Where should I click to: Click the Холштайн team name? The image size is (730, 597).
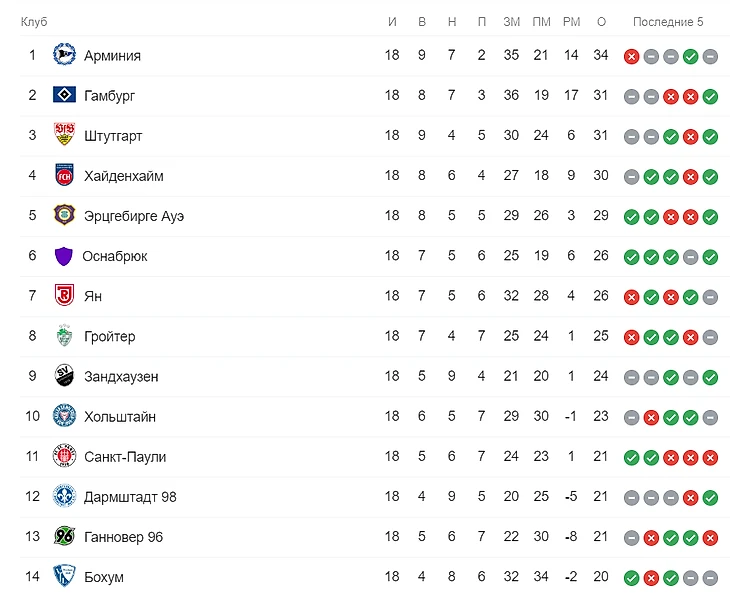(x=120, y=417)
